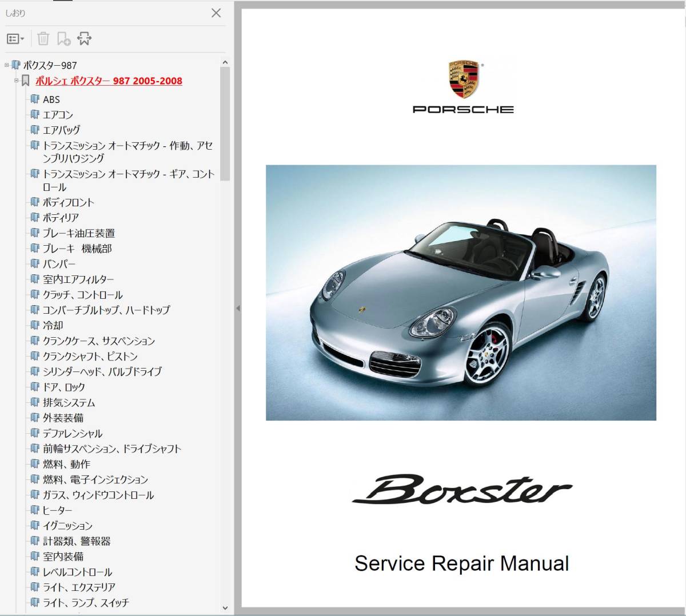Select the 室内装備 bookmark

[x=63, y=557]
